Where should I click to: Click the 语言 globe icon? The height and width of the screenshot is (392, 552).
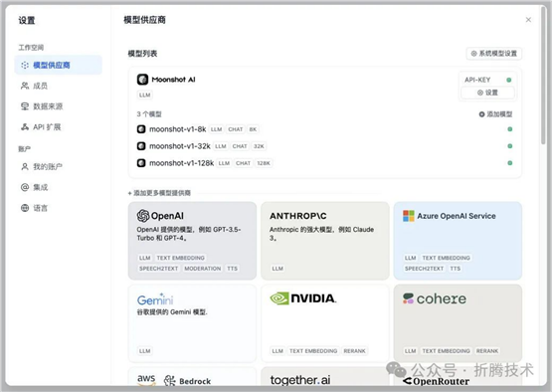click(25, 208)
